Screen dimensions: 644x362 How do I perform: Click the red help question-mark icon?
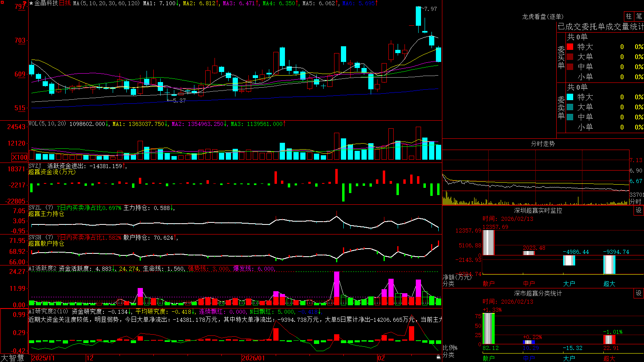(x=25, y=3)
